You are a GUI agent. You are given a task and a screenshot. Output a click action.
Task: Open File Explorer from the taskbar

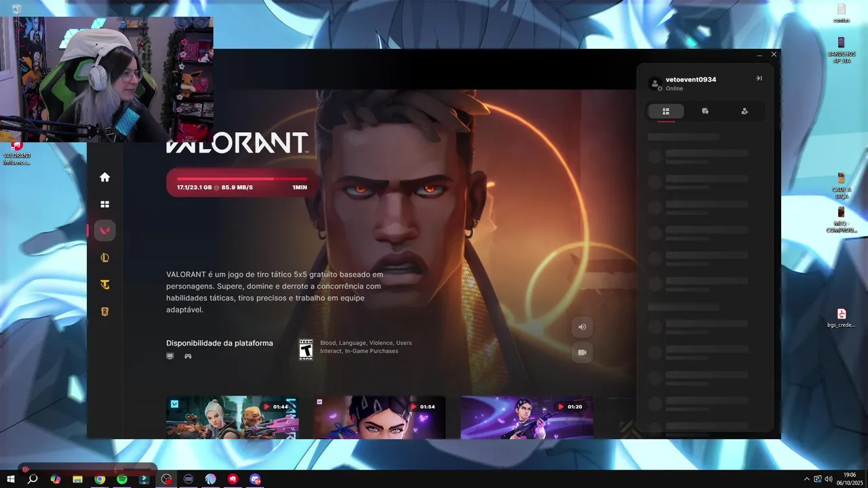[x=77, y=479]
